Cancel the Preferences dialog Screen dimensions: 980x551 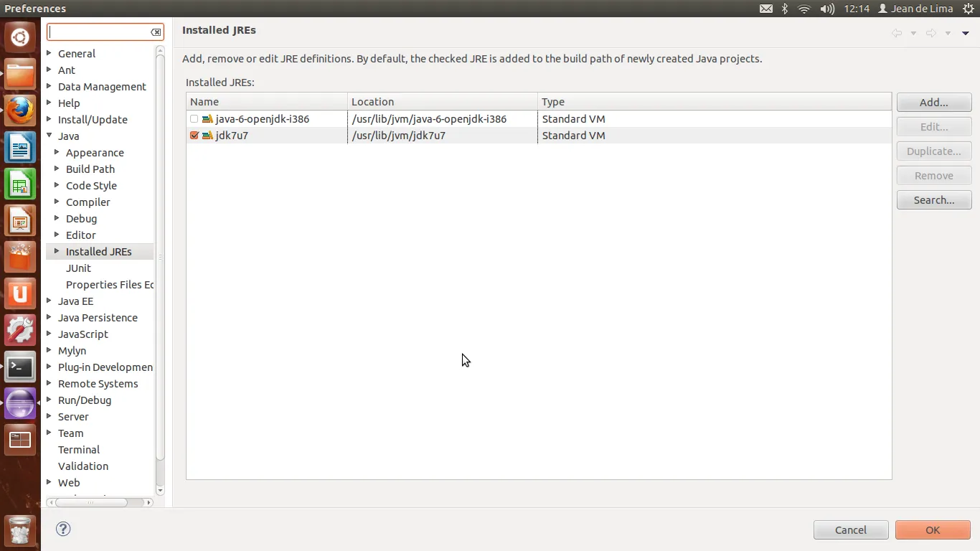click(851, 530)
